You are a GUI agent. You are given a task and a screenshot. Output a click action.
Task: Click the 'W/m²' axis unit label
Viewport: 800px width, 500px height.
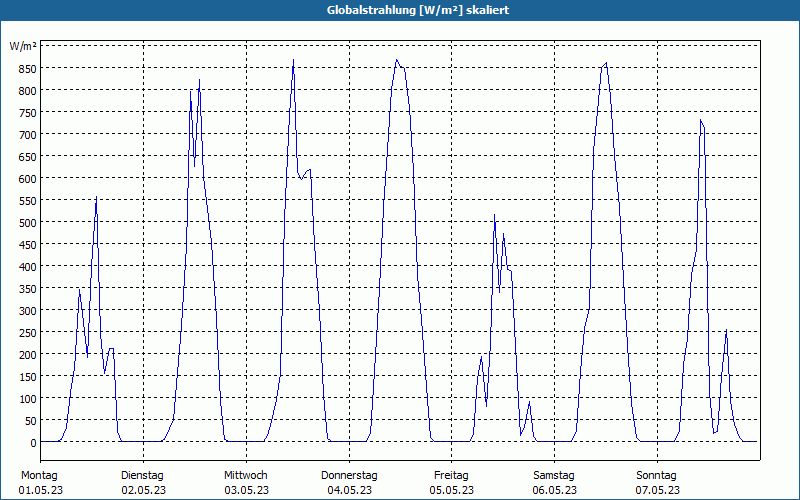click(x=23, y=46)
